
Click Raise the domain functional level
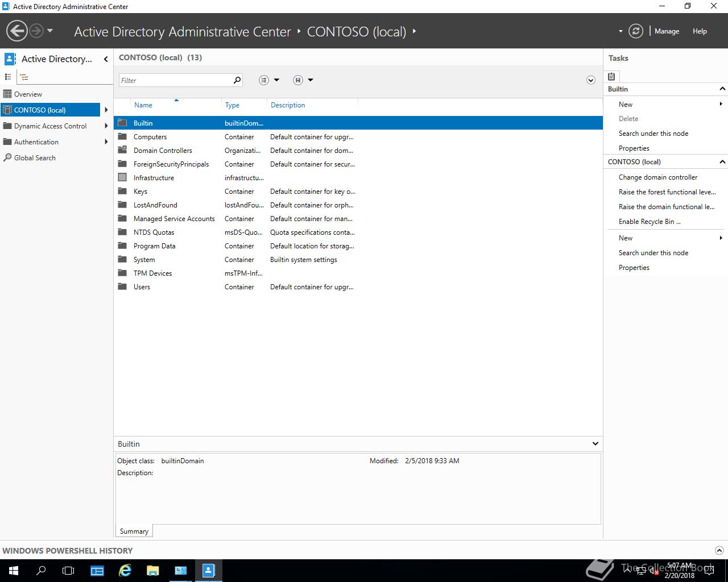667,207
